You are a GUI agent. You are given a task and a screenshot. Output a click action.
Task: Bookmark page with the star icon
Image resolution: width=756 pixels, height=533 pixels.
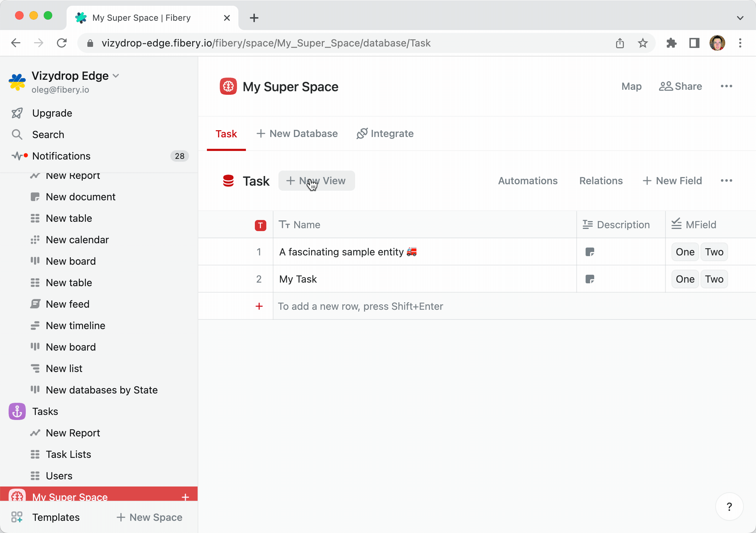pos(643,43)
